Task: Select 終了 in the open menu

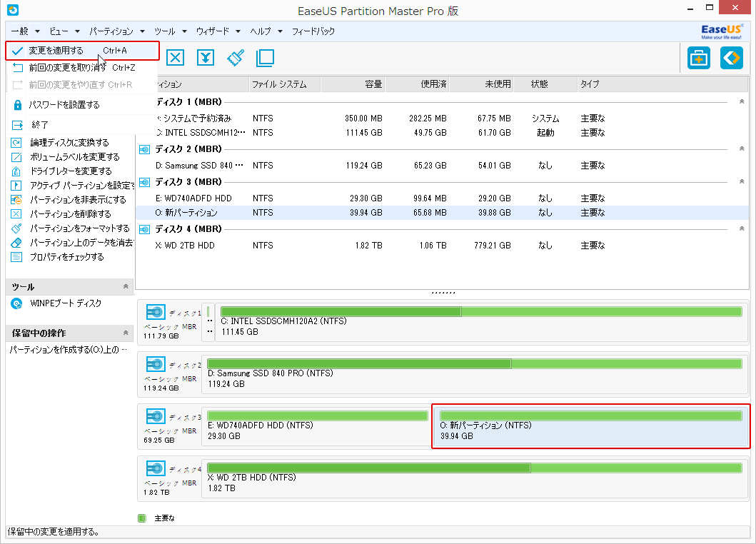Action: [82, 126]
